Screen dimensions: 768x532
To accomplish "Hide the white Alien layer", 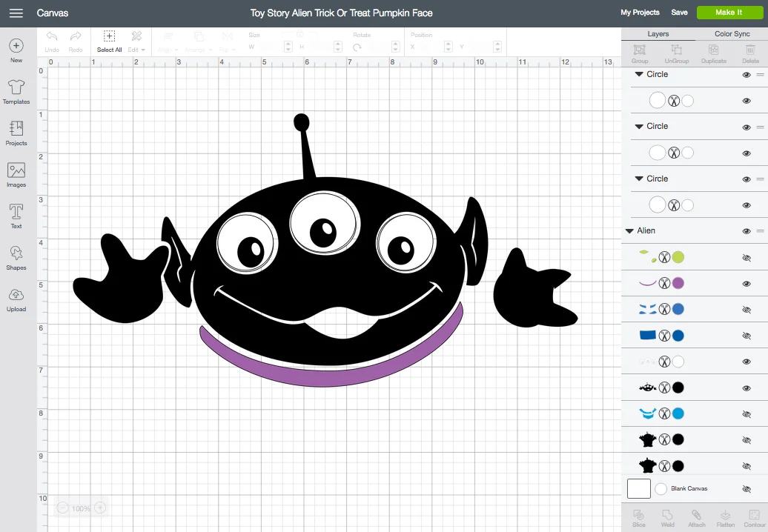I will 747,362.
